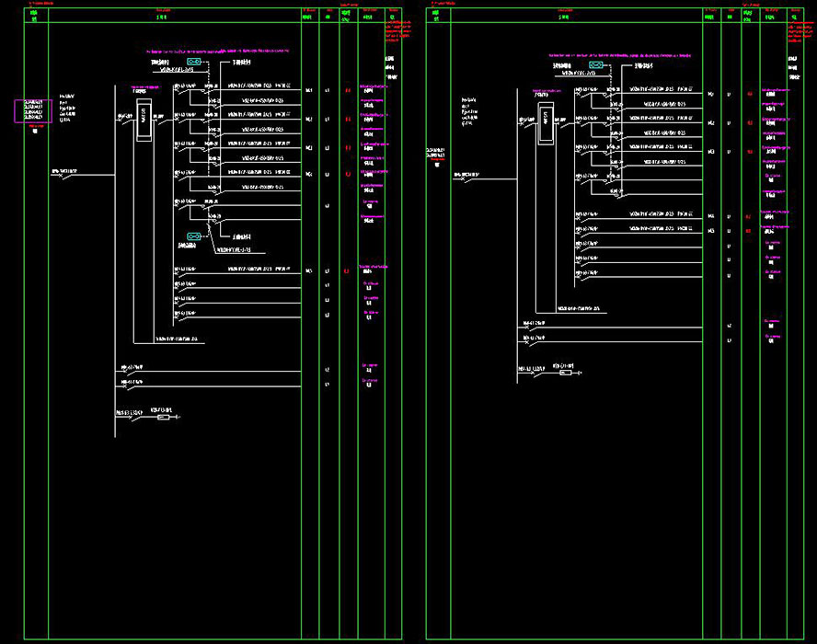Image resolution: width=817 pixels, height=644 pixels.
Task: Click the upper cyan symbol in left diagram
Action: point(194,63)
